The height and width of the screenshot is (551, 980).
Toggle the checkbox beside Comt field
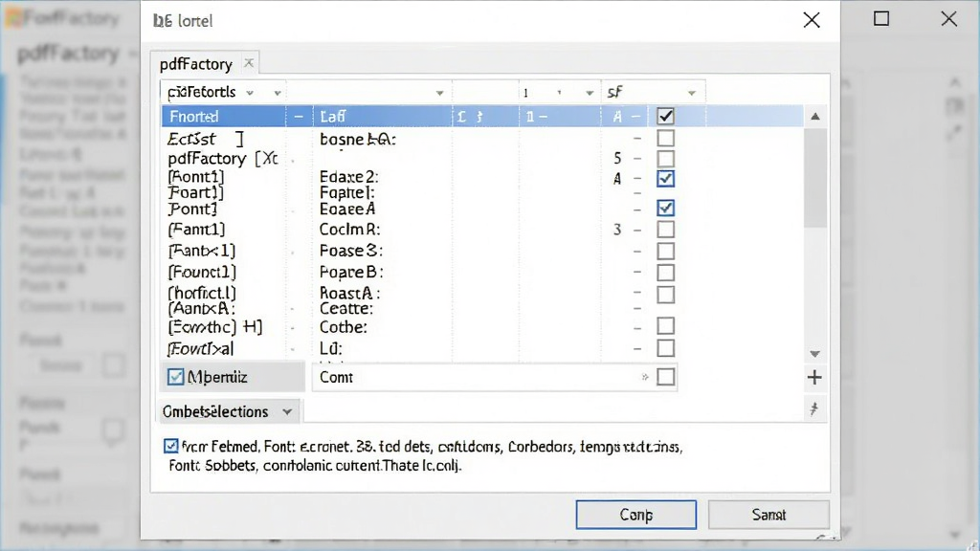[x=665, y=377]
